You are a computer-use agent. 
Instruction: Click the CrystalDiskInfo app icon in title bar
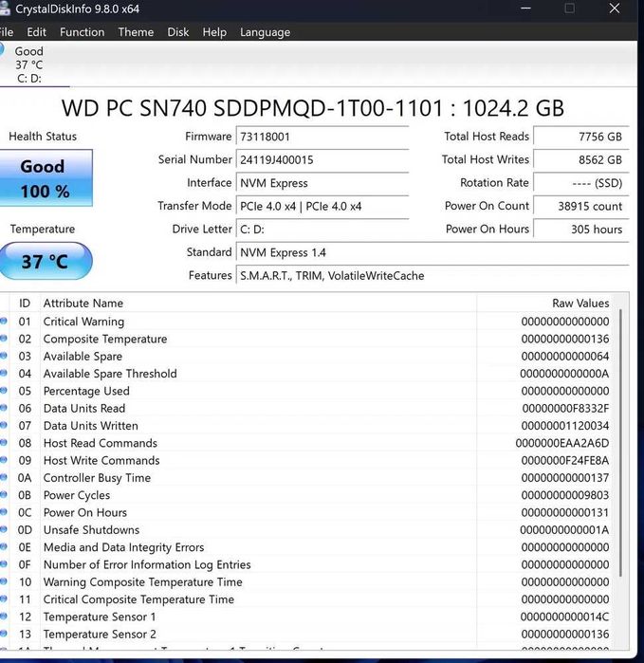point(4,9)
